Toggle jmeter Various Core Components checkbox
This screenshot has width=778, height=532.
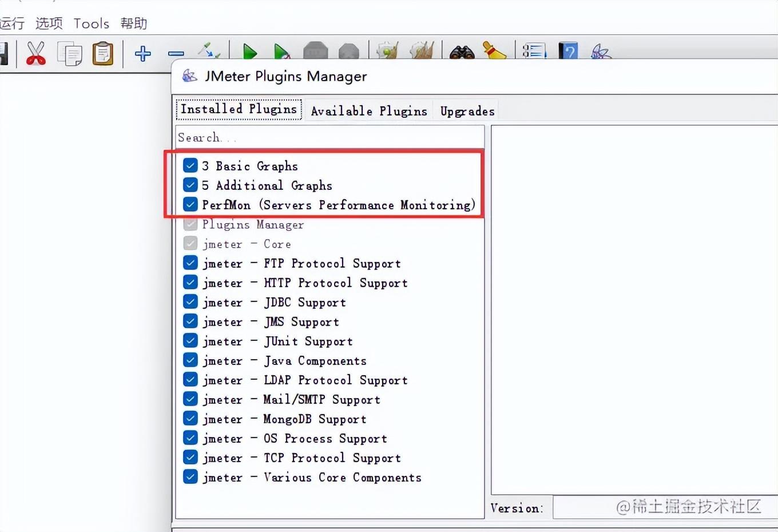[x=190, y=477]
